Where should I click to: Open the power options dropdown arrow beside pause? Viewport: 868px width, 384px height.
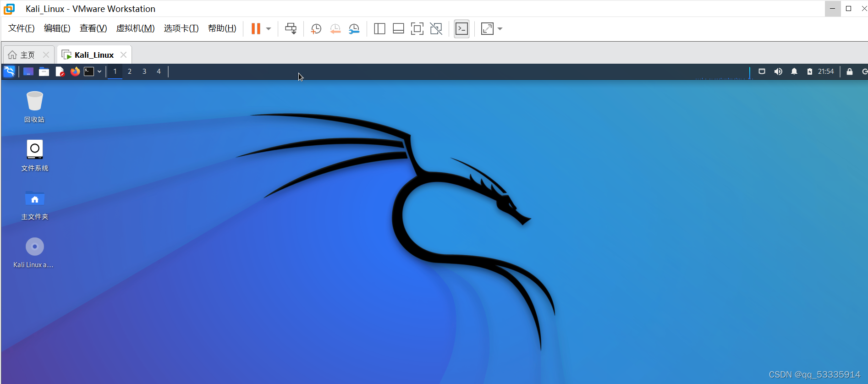[269, 29]
